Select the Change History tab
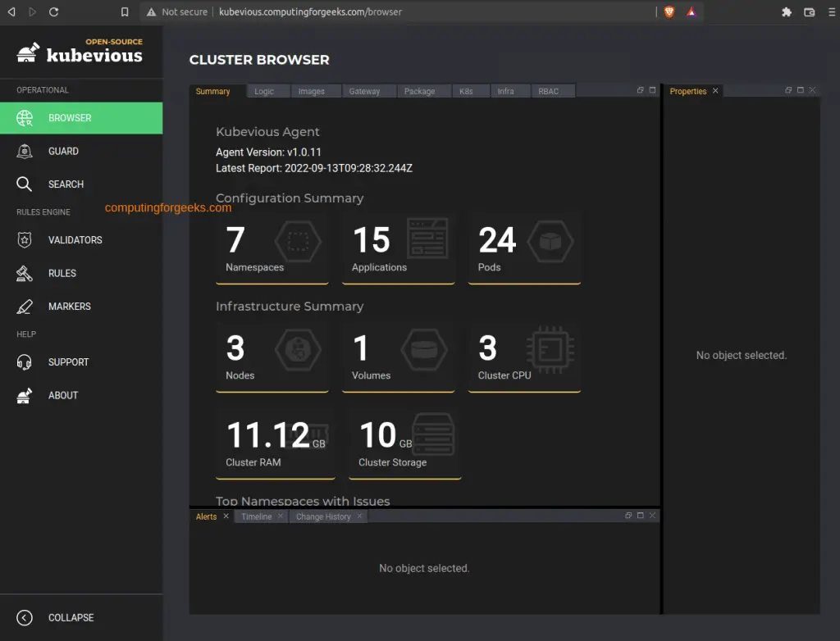Viewport: 840px width, 641px height. 323,516
